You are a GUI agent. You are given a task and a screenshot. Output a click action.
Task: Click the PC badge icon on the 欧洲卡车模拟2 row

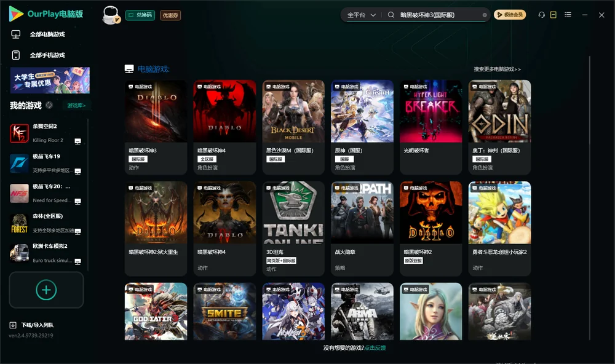[x=77, y=261]
